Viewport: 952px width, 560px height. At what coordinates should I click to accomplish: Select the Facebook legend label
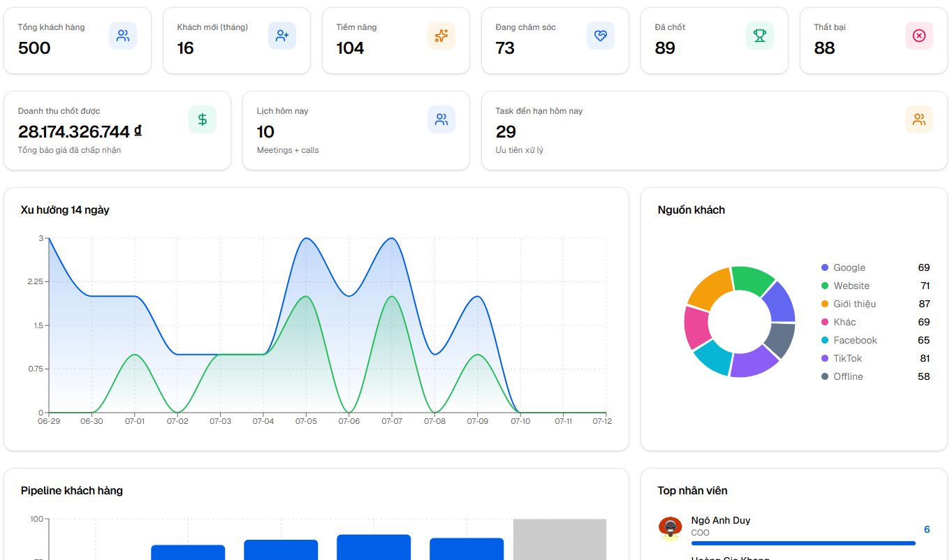click(855, 340)
